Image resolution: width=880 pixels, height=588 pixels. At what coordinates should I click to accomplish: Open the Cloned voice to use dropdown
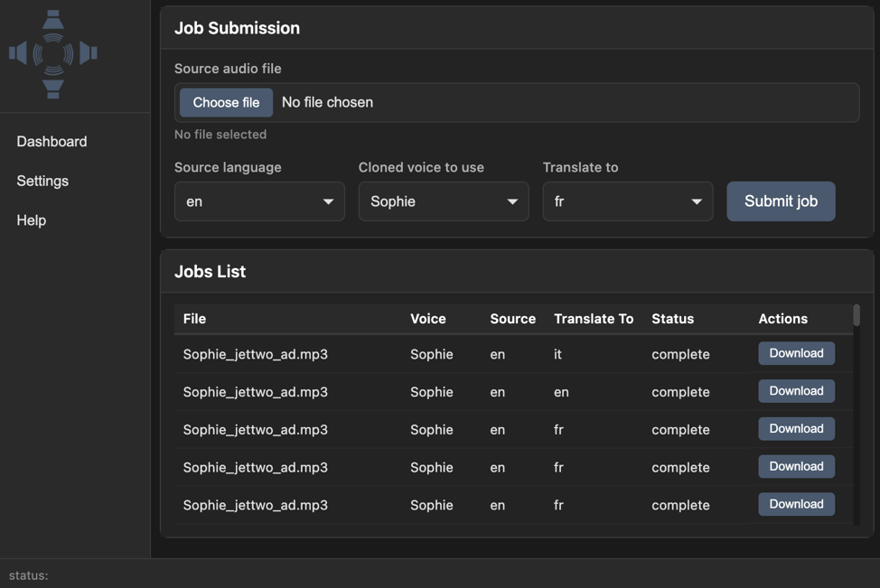coord(443,201)
